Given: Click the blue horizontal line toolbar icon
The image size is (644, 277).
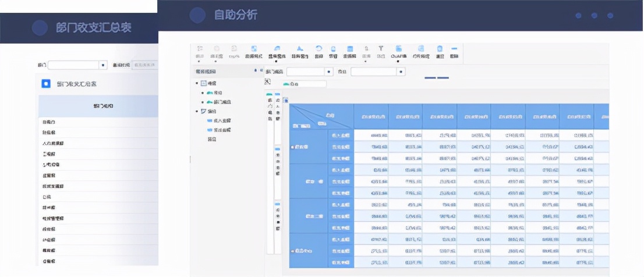Looking at the screenshot, I should coord(454,48).
